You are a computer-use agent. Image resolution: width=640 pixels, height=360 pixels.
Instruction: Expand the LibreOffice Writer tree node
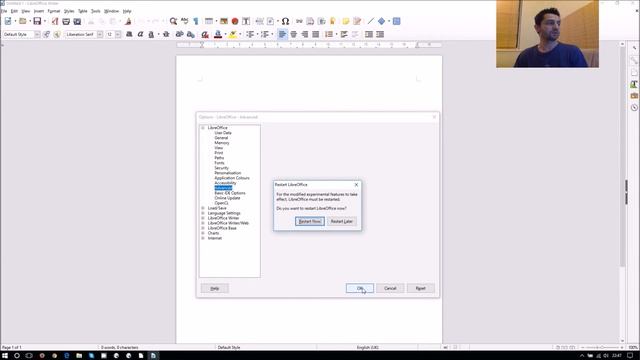[x=203, y=218]
